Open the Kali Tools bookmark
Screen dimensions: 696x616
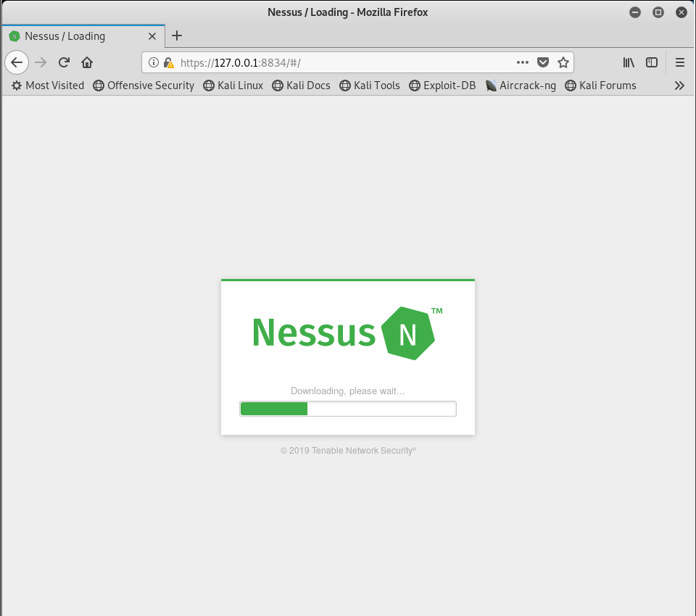point(369,86)
